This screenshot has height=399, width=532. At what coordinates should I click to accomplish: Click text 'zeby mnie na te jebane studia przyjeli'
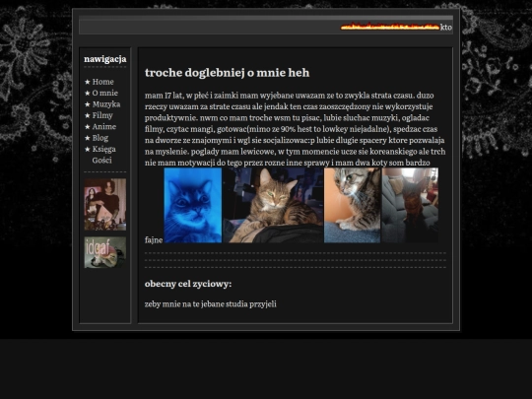[211, 304]
